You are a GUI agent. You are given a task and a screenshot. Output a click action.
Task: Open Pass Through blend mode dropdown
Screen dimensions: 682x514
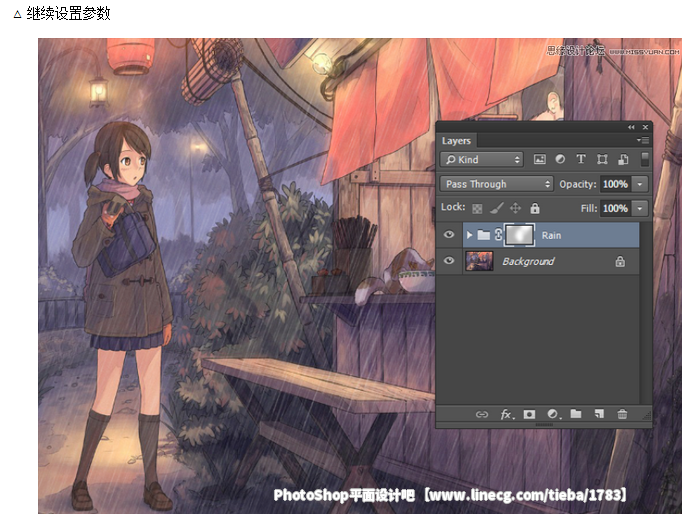(x=497, y=184)
